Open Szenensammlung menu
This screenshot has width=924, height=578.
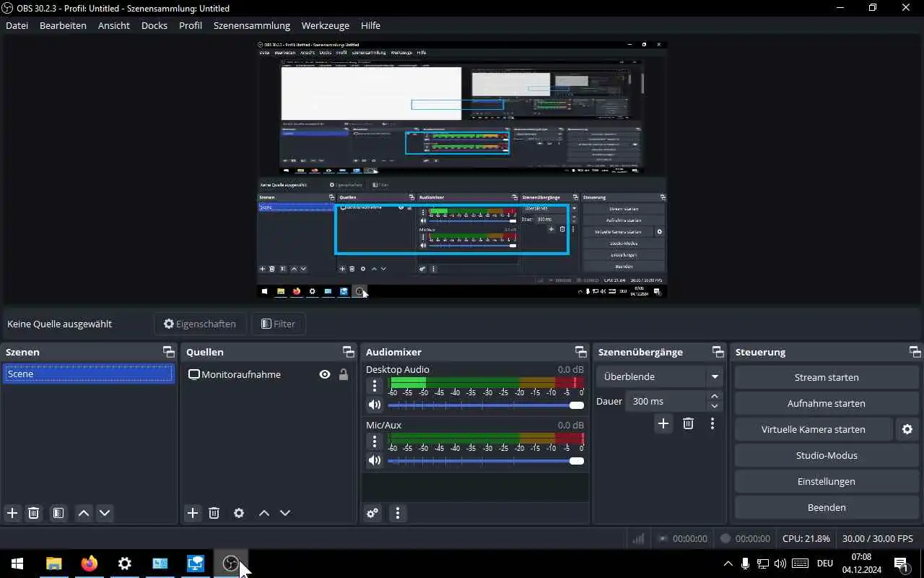click(252, 25)
